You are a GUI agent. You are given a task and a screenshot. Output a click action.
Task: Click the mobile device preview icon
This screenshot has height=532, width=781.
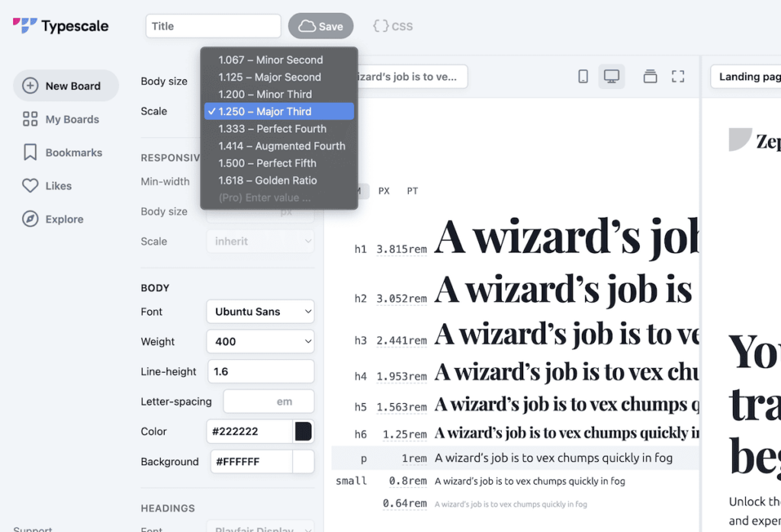click(x=583, y=76)
